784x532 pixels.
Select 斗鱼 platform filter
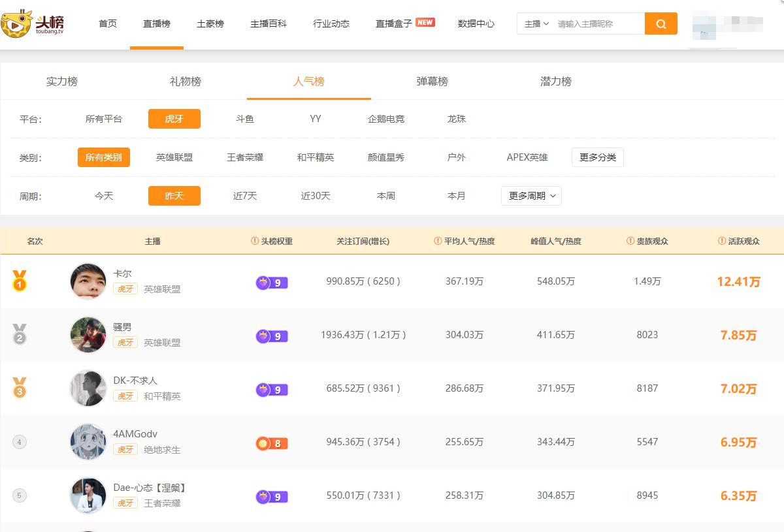pyautogui.click(x=245, y=119)
